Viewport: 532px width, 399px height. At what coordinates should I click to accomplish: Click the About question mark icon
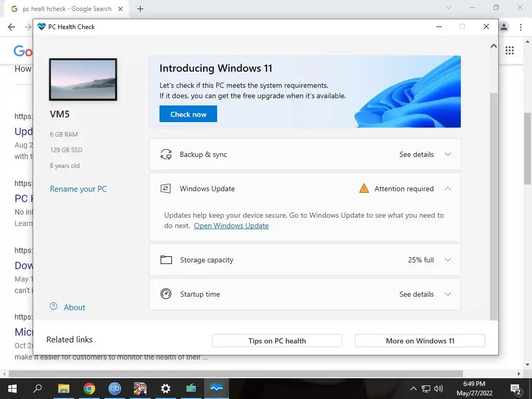[54, 307]
